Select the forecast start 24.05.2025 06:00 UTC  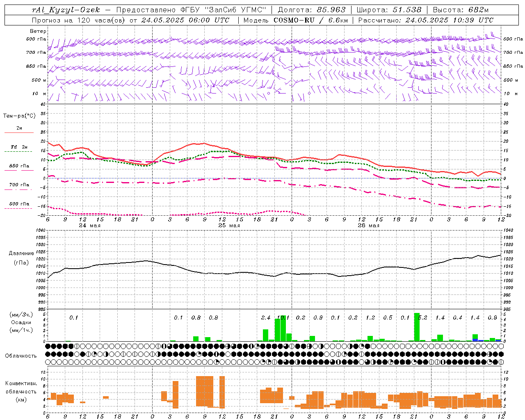coord(185,20)
